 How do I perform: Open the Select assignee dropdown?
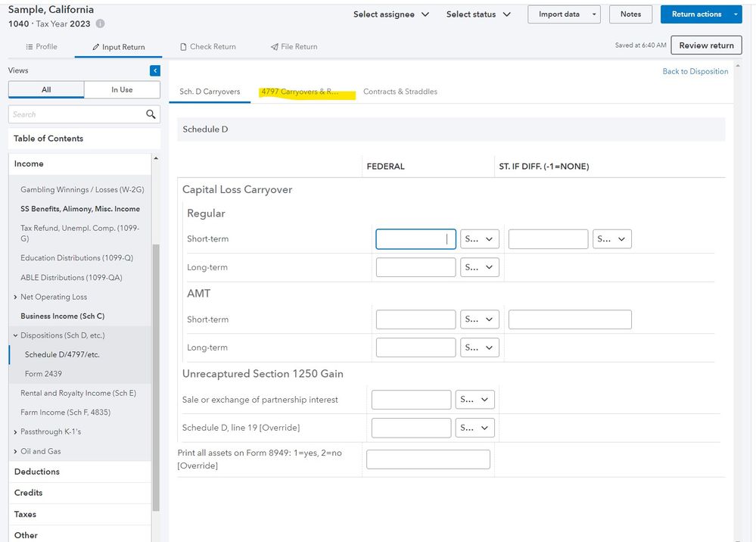point(391,14)
